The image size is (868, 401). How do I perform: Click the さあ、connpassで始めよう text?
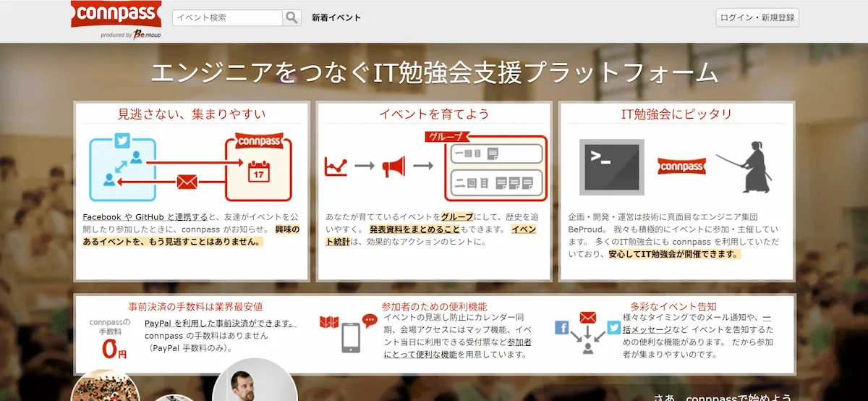[x=722, y=397]
